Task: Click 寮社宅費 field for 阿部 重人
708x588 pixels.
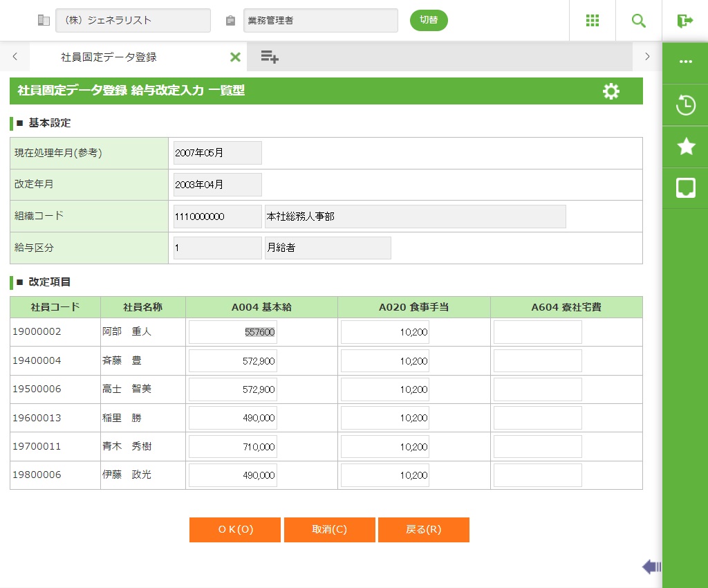Action: point(537,332)
